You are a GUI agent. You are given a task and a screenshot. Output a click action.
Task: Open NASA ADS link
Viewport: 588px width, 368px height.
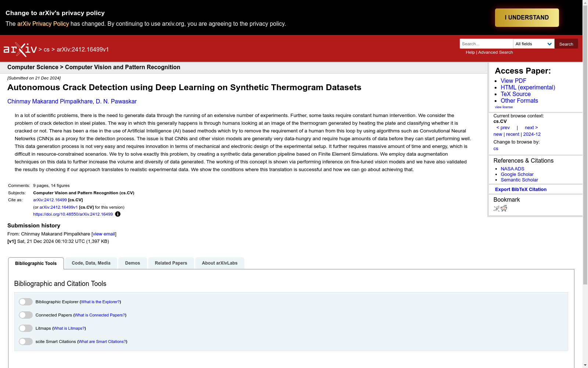coord(512,169)
